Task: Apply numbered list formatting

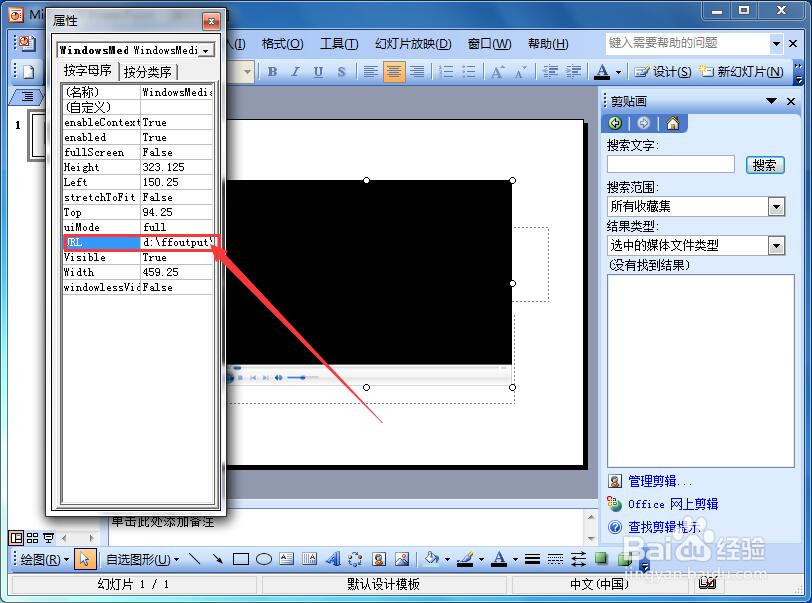Action: click(445, 72)
